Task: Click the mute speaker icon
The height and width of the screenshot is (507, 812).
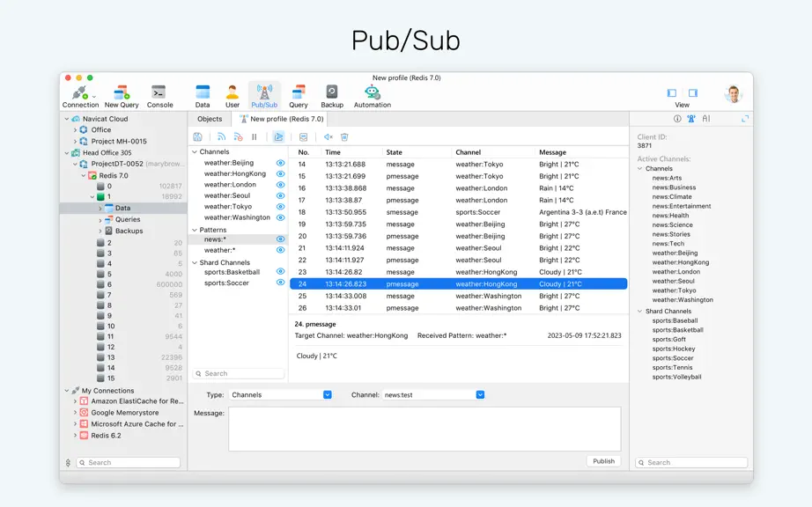Action: [328, 137]
